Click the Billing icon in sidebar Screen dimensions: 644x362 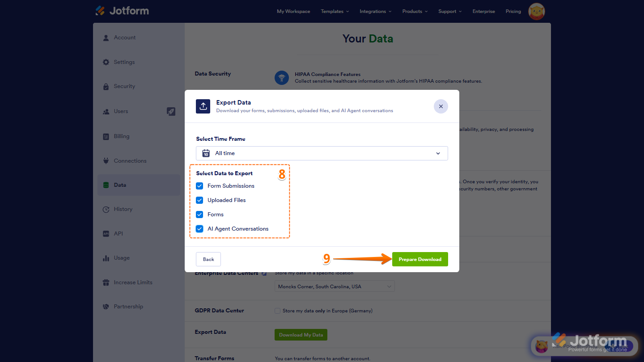[106, 137]
